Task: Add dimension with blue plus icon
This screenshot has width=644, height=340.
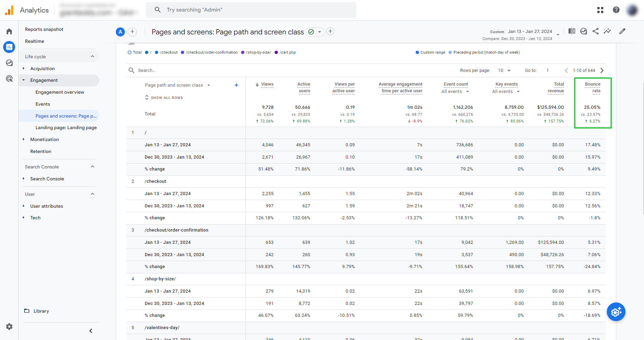Action: 236,85
